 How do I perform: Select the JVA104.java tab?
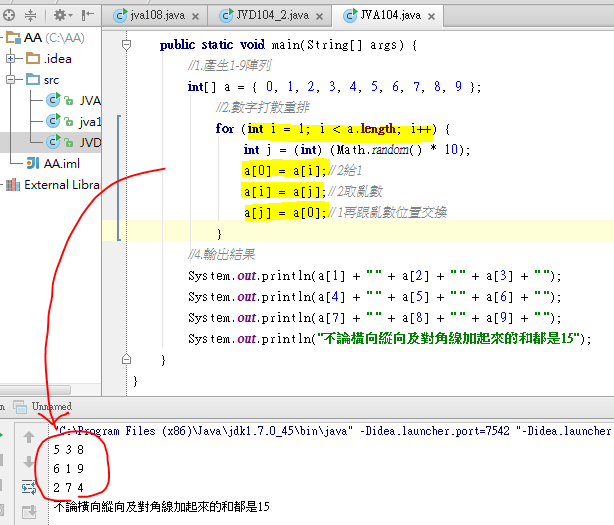[390, 16]
